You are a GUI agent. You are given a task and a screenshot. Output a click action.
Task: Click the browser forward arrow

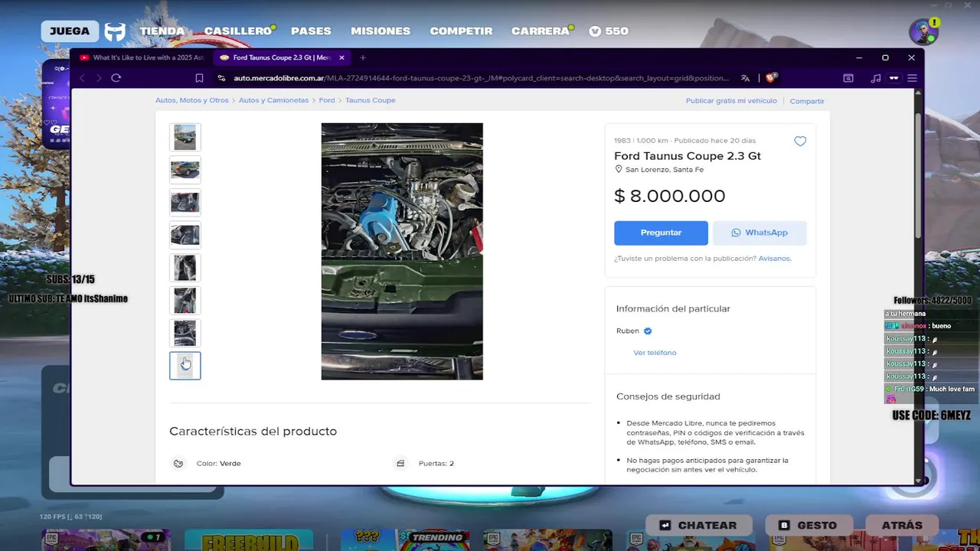click(98, 78)
